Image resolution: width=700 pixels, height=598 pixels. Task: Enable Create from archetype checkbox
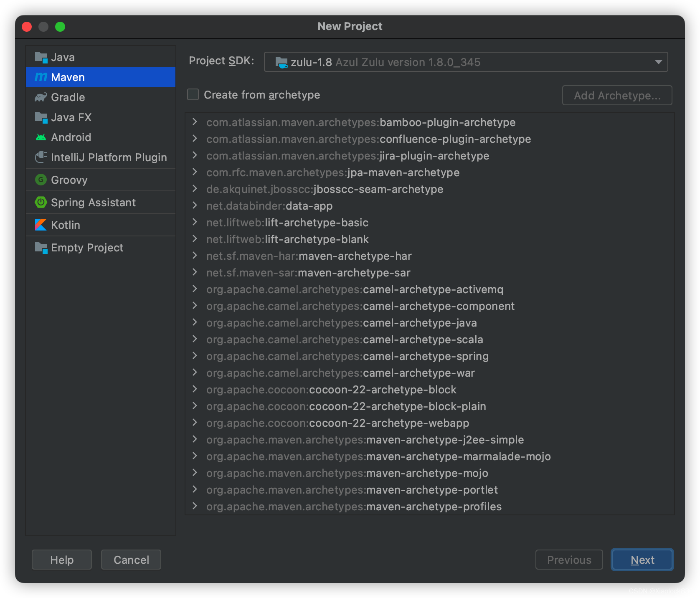click(x=193, y=95)
